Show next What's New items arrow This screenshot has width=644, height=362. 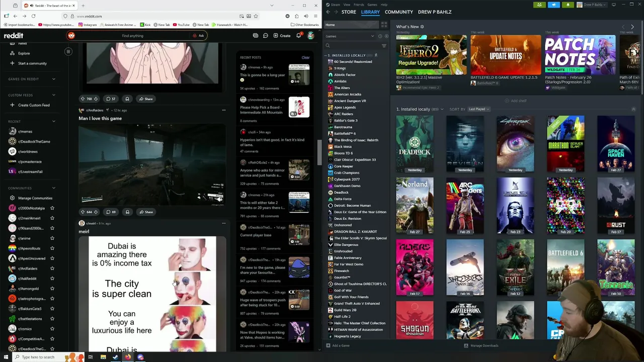tap(632, 27)
